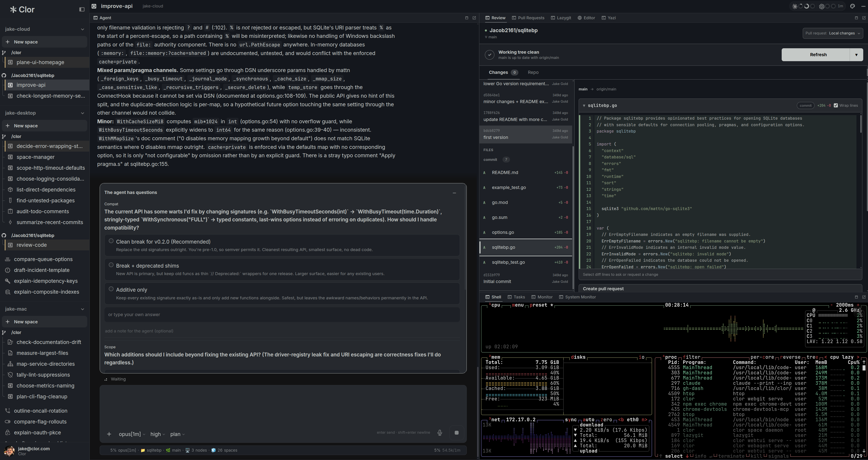Select the Additive only option
This screenshot has width=868, height=460.
click(x=282, y=293)
